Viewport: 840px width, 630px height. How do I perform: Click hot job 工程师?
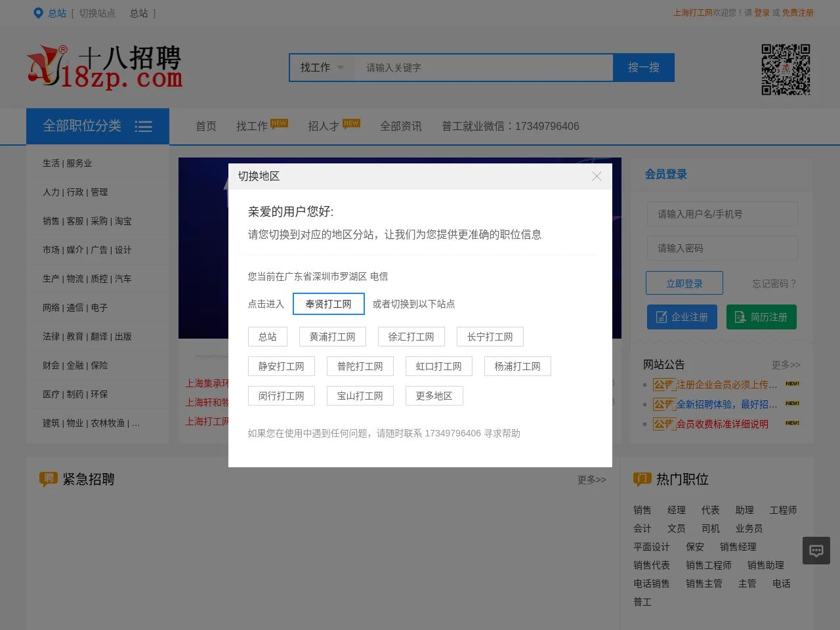(784, 510)
